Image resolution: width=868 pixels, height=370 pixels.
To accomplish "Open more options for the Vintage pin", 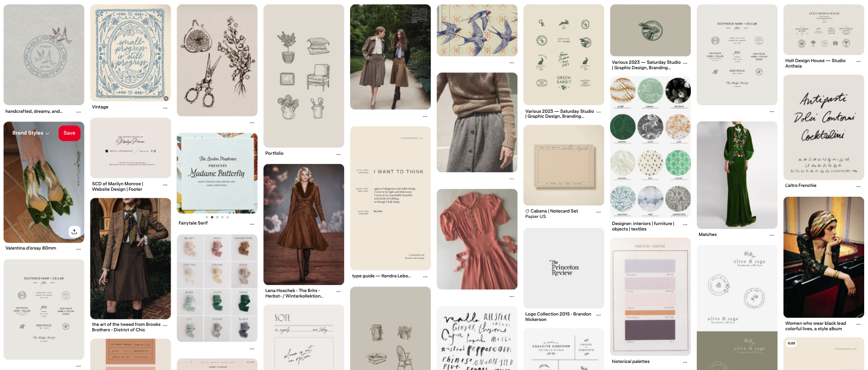I will (x=165, y=108).
